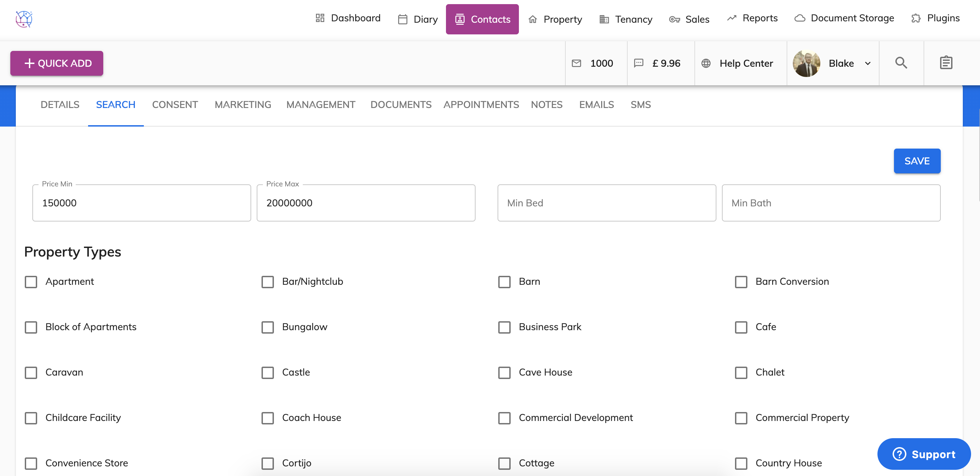The height and width of the screenshot is (476, 980).
Task: Click Blake's profile avatar
Action: pos(806,64)
